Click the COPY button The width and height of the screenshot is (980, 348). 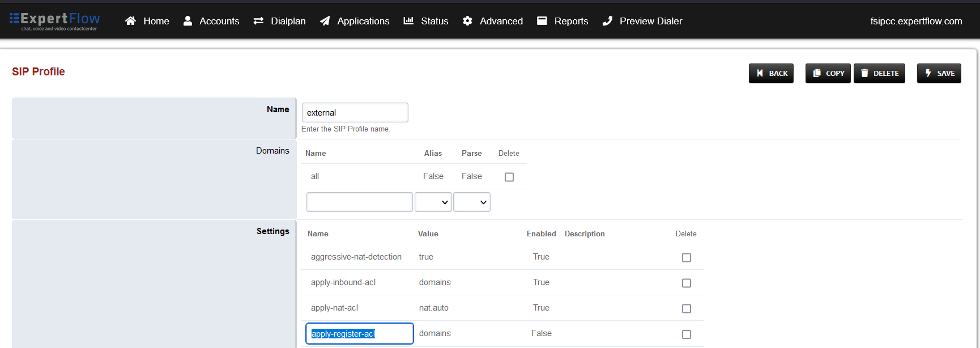pos(828,73)
